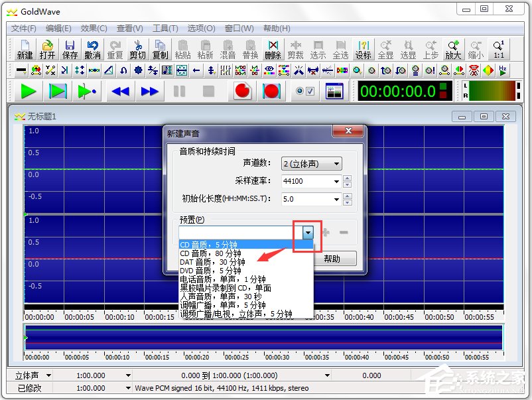Click the stop playback button
The image size is (532, 400).
pos(208,92)
